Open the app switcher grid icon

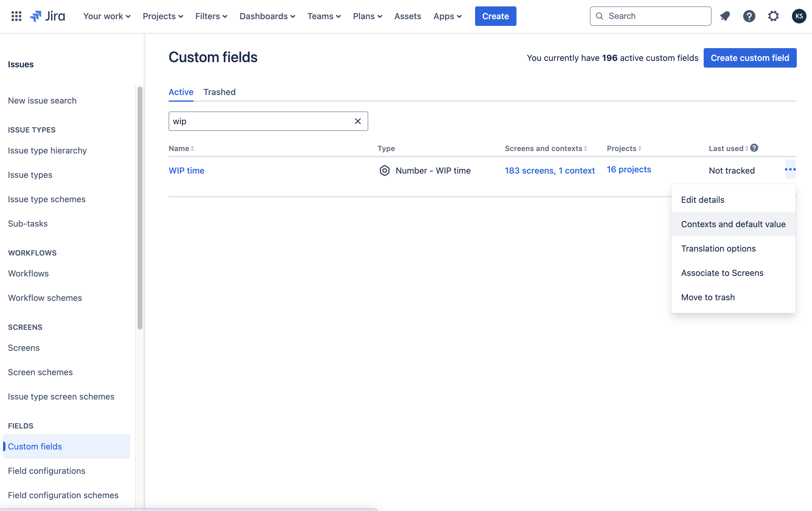point(16,16)
